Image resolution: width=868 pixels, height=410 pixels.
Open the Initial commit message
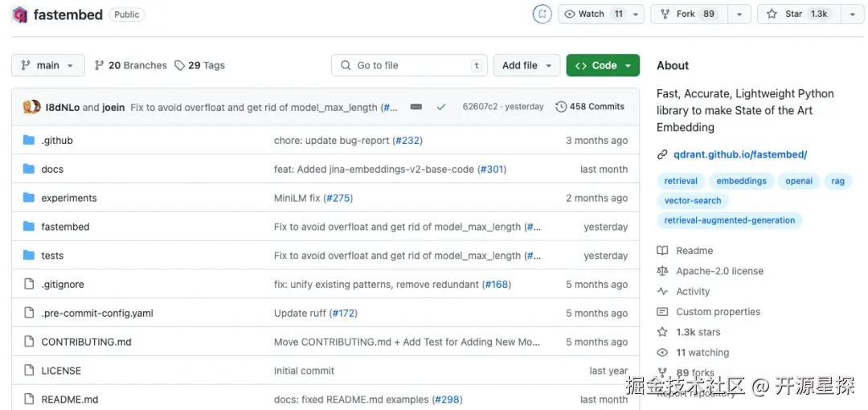pos(304,371)
